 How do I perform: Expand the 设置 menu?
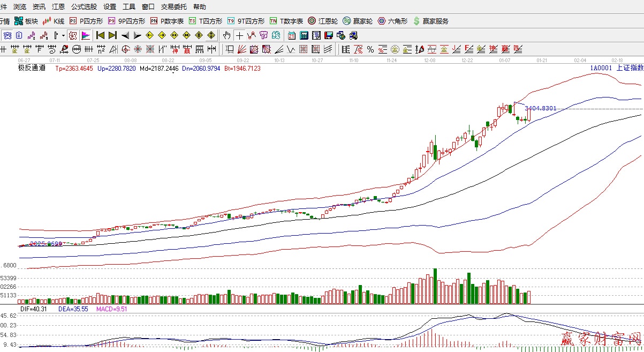pyautogui.click(x=110, y=7)
